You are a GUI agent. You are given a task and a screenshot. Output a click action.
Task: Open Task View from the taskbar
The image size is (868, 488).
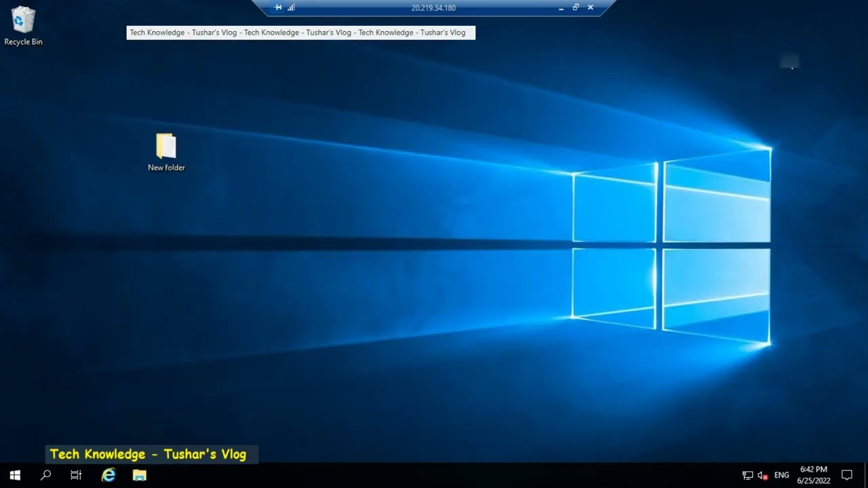click(76, 475)
